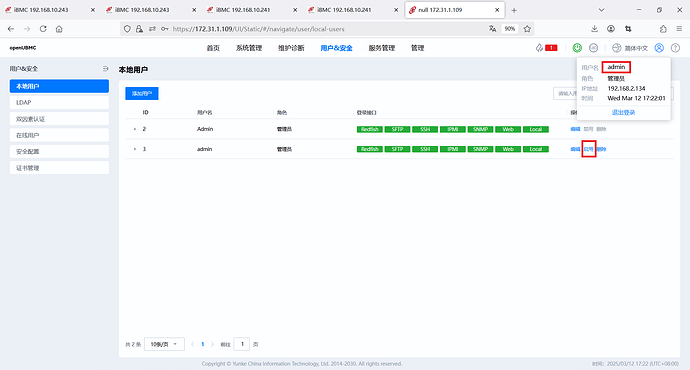Open the blue user avatar icon
The height and width of the screenshot is (370, 690).
pyautogui.click(x=659, y=48)
